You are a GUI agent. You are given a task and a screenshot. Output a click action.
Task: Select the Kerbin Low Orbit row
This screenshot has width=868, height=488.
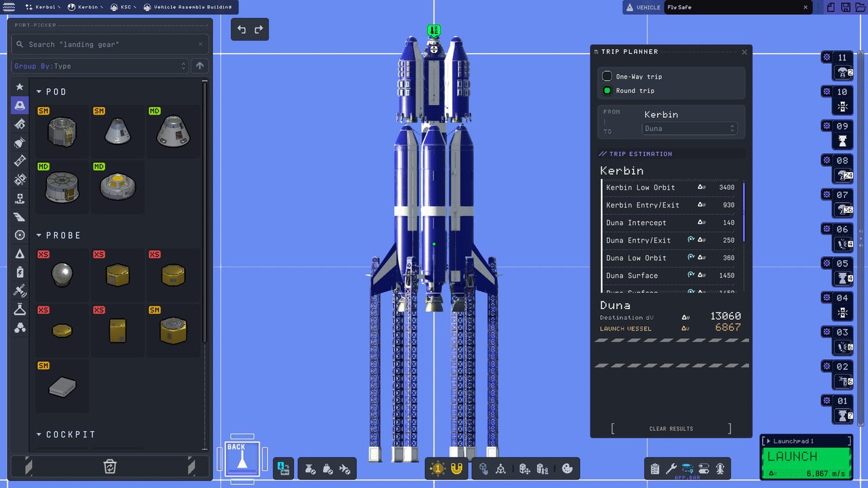[x=671, y=187]
